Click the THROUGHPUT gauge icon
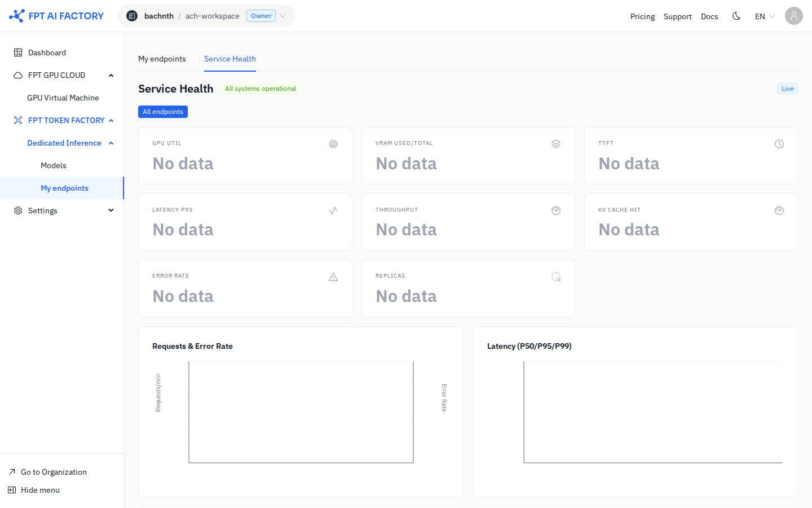Image resolution: width=812 pixels, height=508 pixels. [556, 211]
